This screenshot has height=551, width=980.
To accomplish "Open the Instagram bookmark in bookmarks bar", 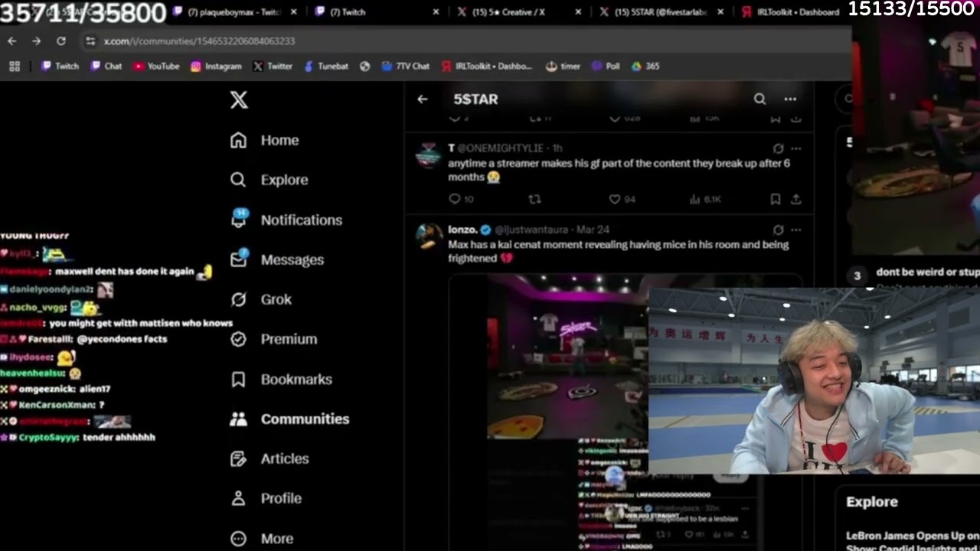I will coord(216,66).
